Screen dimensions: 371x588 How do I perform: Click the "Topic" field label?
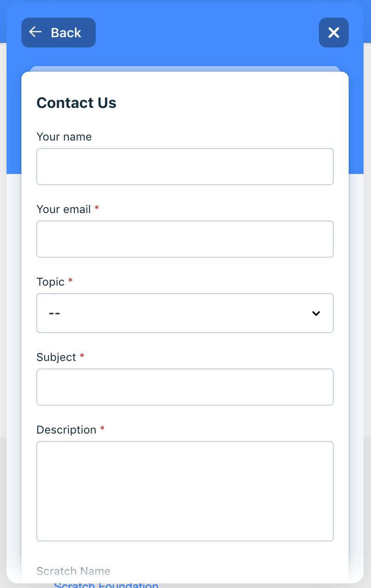(x=51, y=282)
